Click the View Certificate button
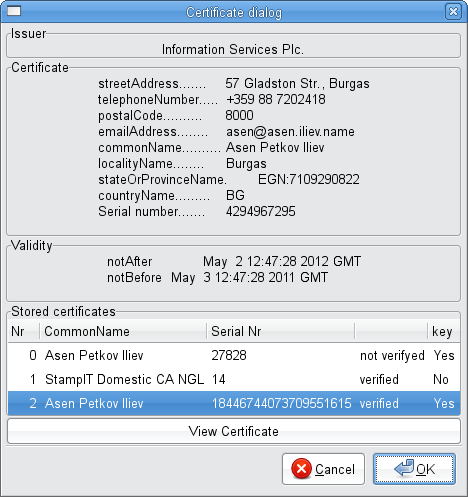468x497 pixels. [234, 431]
